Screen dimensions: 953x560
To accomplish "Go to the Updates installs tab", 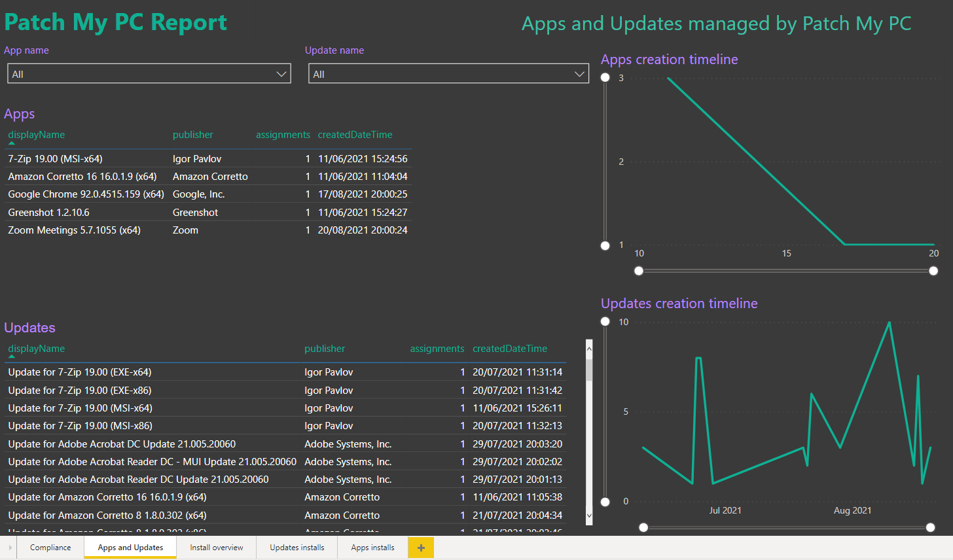I will (297, 548).
